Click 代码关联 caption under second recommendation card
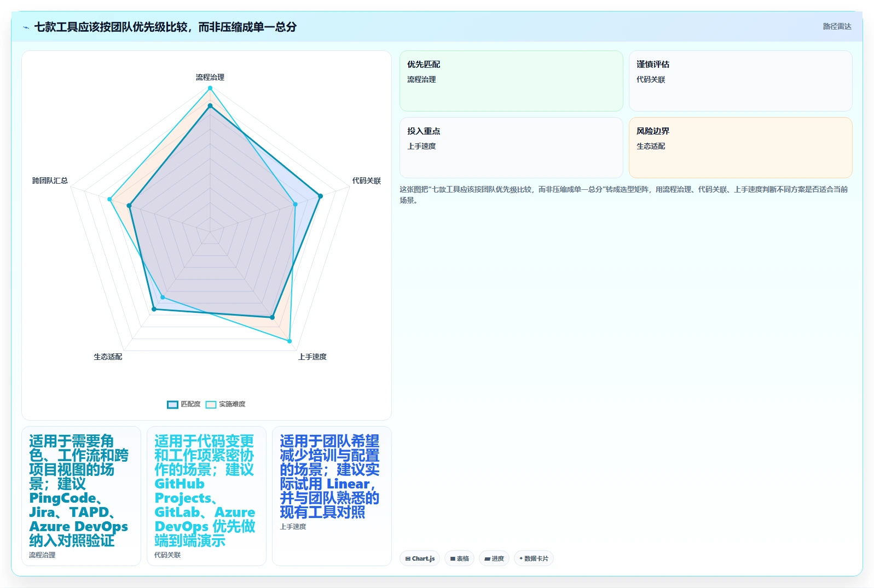874x588 pixels. [167, 555]
